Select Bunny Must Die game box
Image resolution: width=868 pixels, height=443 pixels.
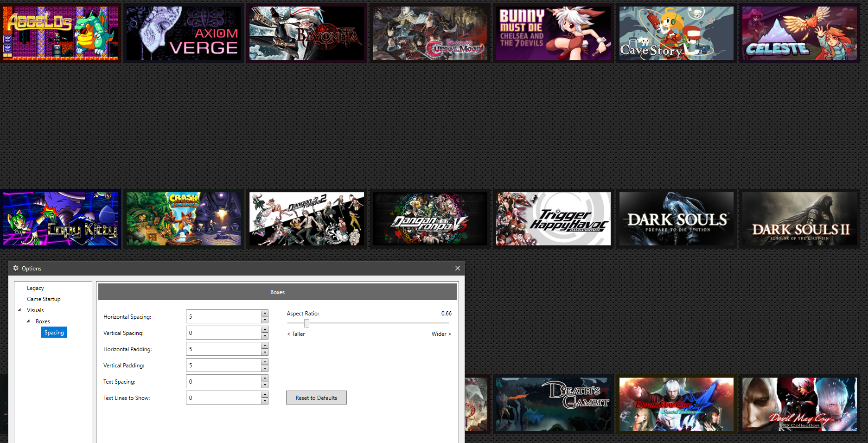pyautogui.click(x=553, y=33)
